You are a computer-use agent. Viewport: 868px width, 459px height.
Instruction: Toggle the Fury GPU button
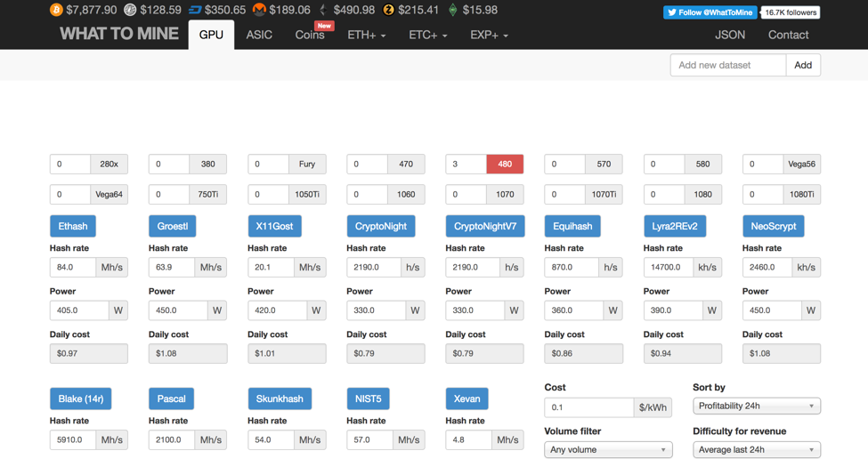[x=306, y=165]
